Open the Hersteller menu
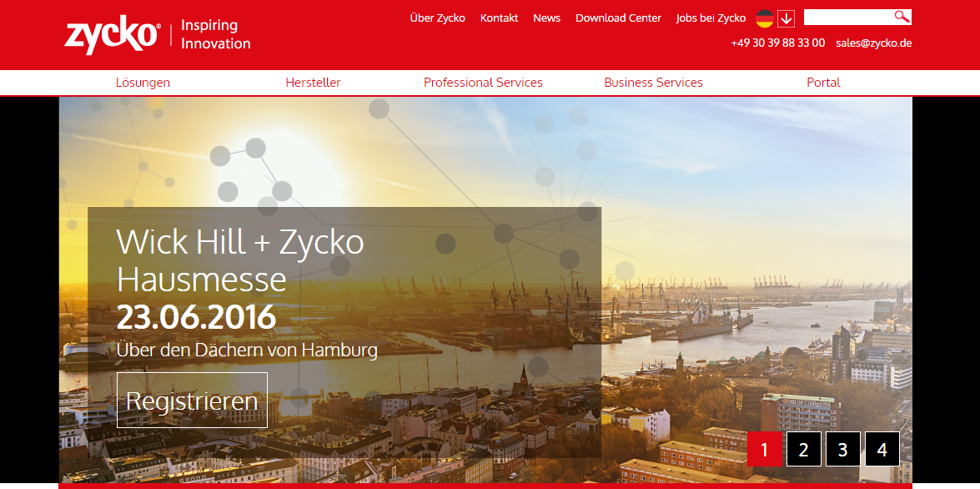Image resolution: width=980 pixels, height=489 pixels. 313,83
